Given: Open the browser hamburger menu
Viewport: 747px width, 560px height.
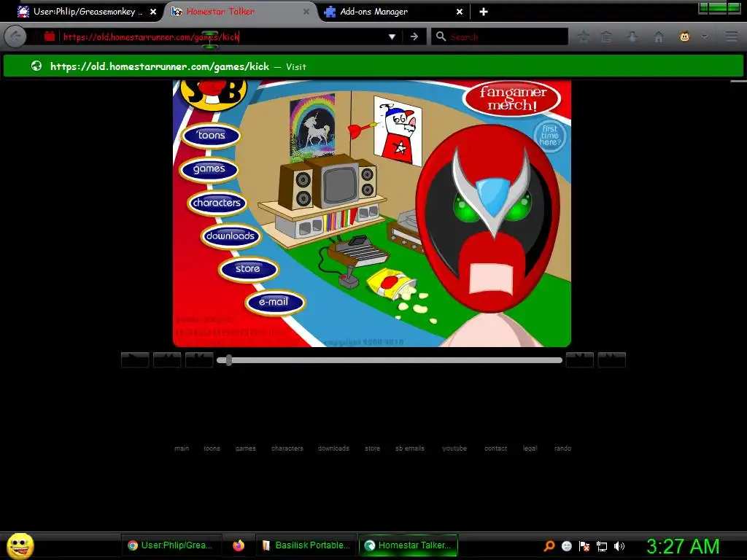Looking at the screenshot, I should [x=731, y=36].
